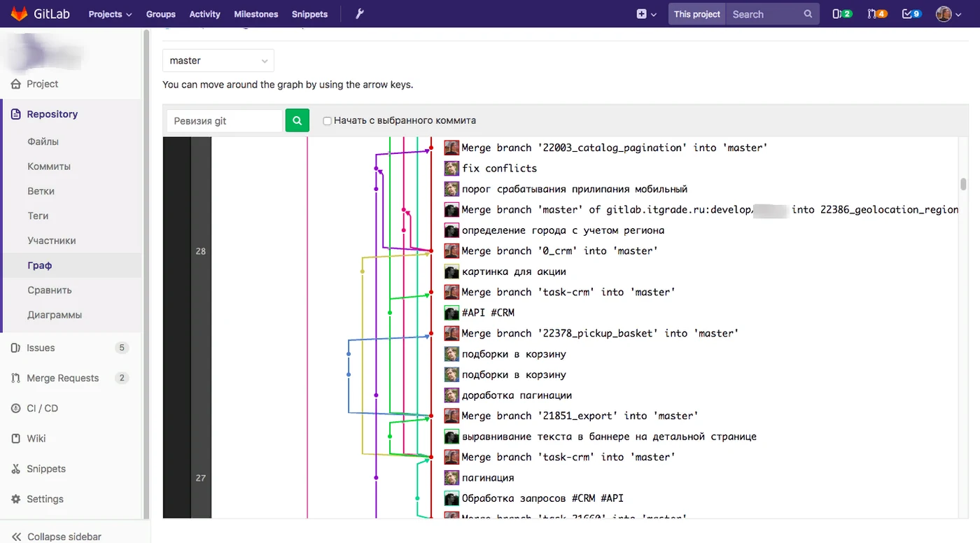
Task: Expand the Projects menu in navbar
Action: pyautogui.click(x=110, y=14)
